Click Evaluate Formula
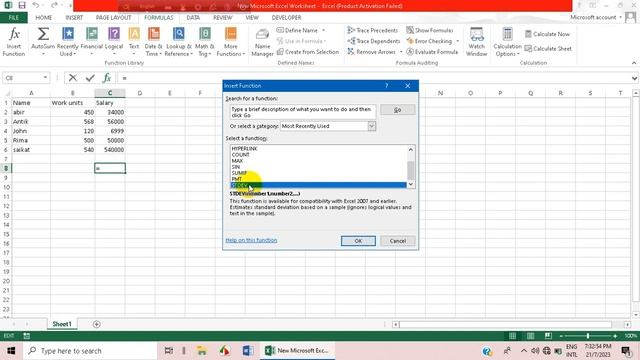Screen dimensions: 640x360 [432, 52]
